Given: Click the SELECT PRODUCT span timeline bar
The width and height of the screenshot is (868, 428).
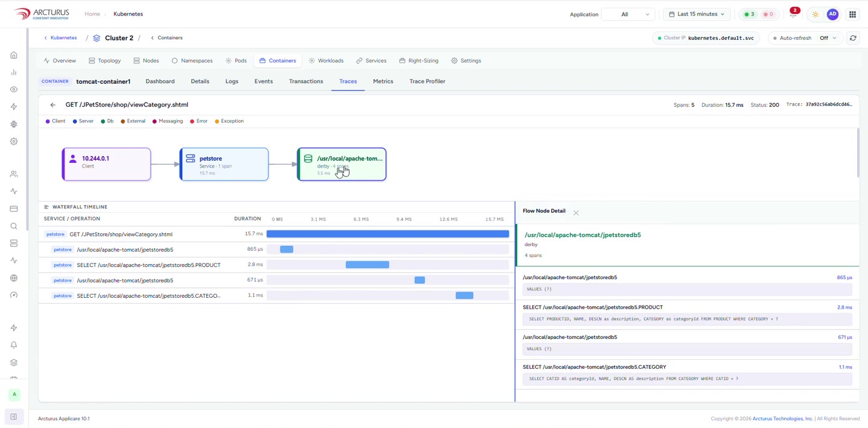Looking at the screenshot, I should click(367, 265).
